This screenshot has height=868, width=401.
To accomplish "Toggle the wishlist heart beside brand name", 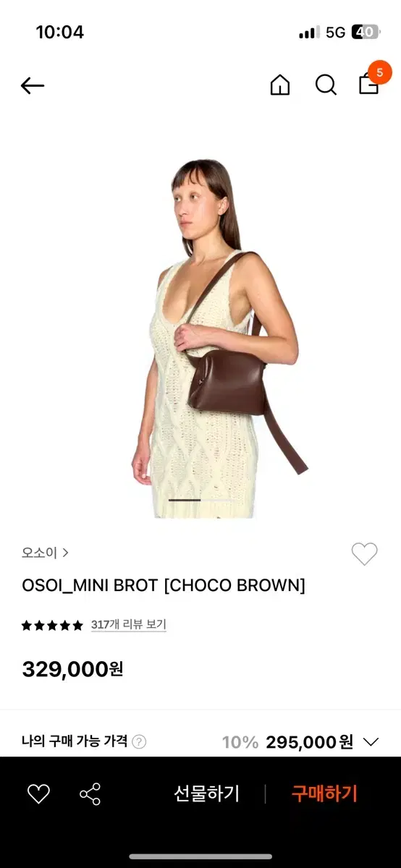I will click(364, 554).
